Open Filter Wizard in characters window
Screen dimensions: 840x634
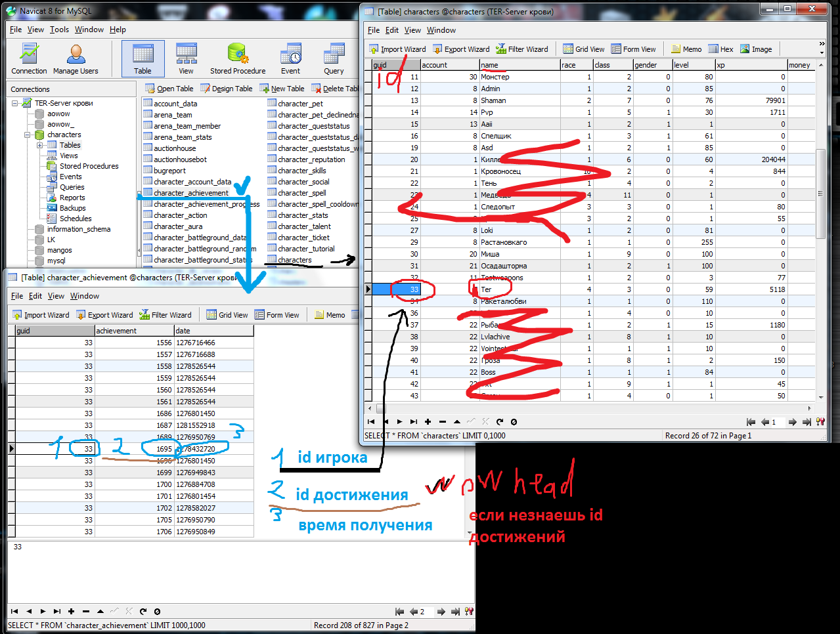pos(522,49)
